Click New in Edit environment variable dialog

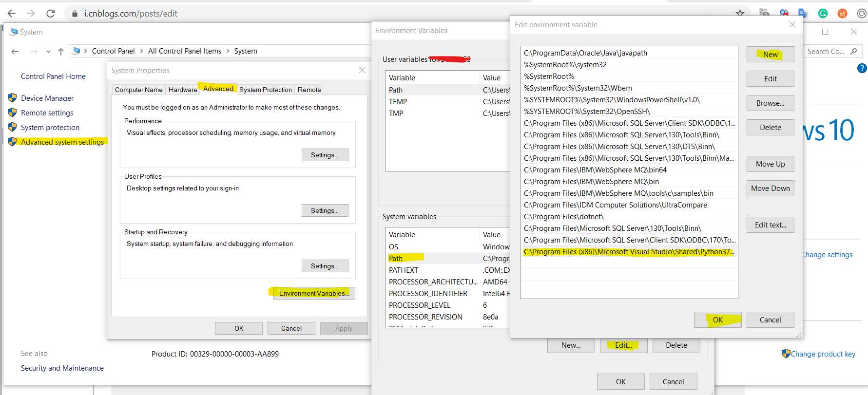pos(770,55)
